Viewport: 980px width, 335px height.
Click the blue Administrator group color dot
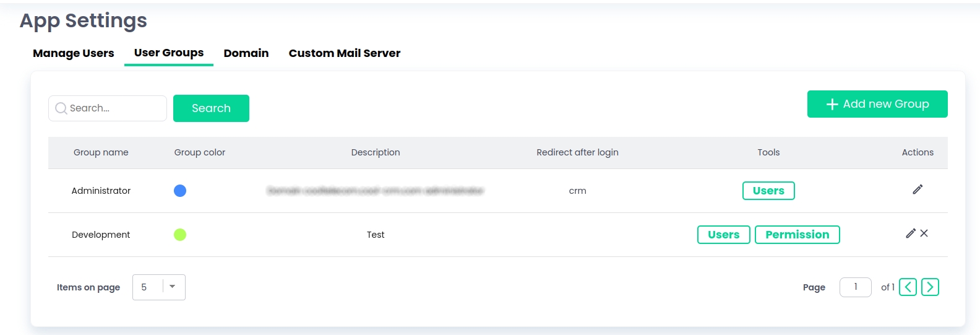[180, 191]
